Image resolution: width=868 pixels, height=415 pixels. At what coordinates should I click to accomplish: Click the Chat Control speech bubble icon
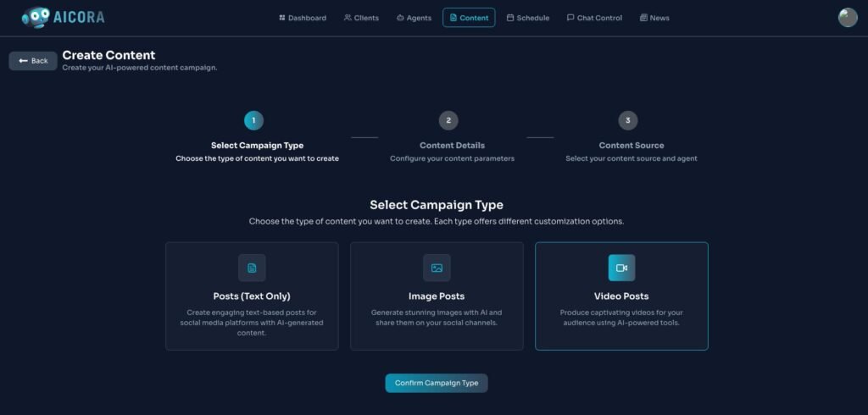(570, 18)
